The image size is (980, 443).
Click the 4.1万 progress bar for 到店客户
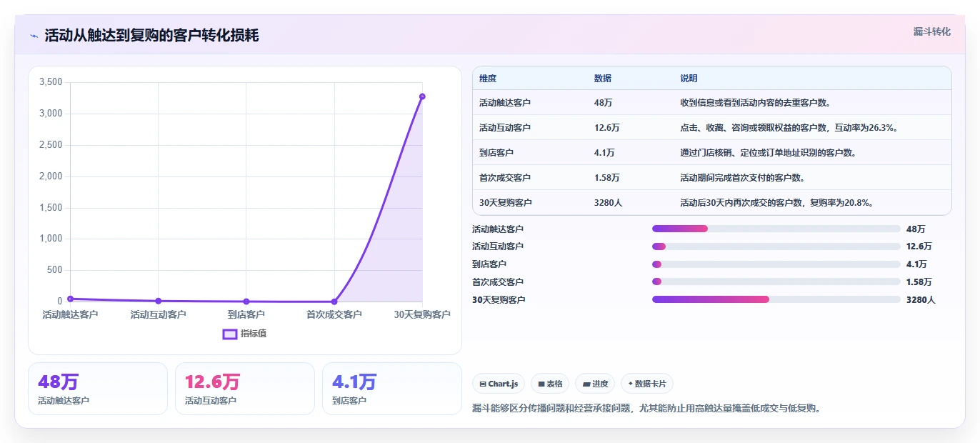[x=776, y=264]
